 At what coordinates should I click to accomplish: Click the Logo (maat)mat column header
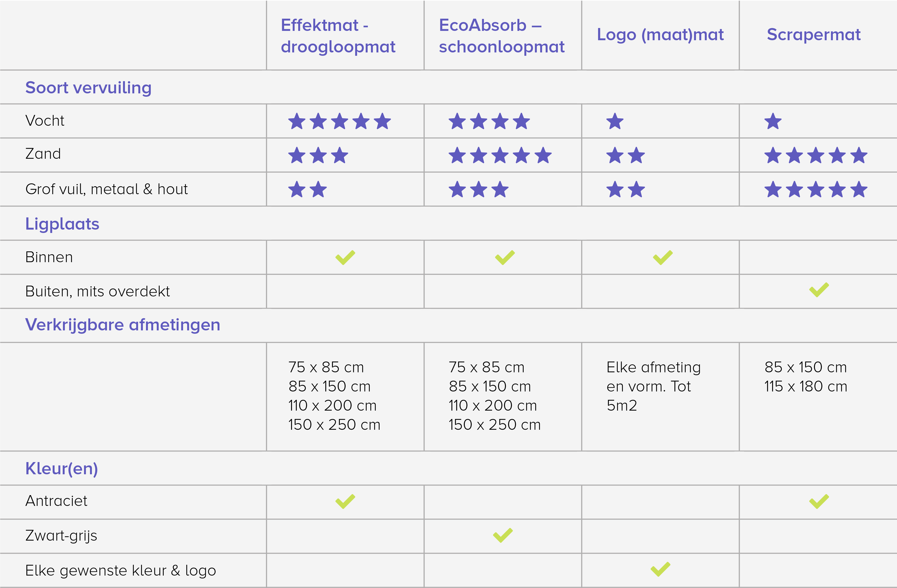pyautogui.click(x=660, y=35)
